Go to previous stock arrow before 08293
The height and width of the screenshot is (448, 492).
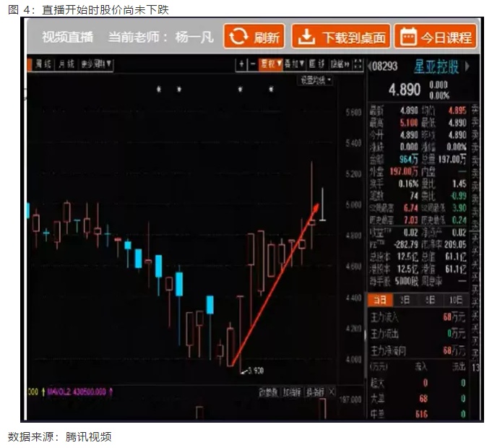point(370,66)
